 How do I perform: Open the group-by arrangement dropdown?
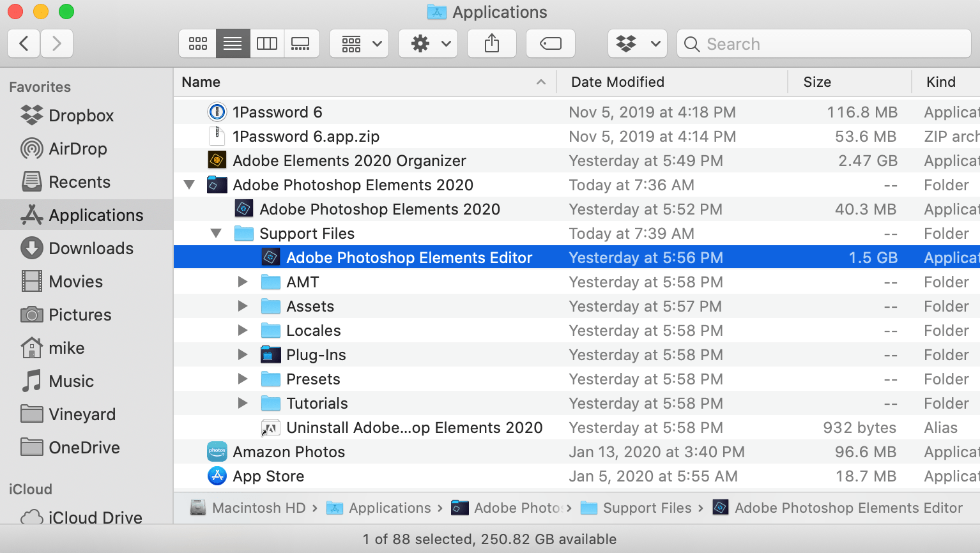point(359,43)
